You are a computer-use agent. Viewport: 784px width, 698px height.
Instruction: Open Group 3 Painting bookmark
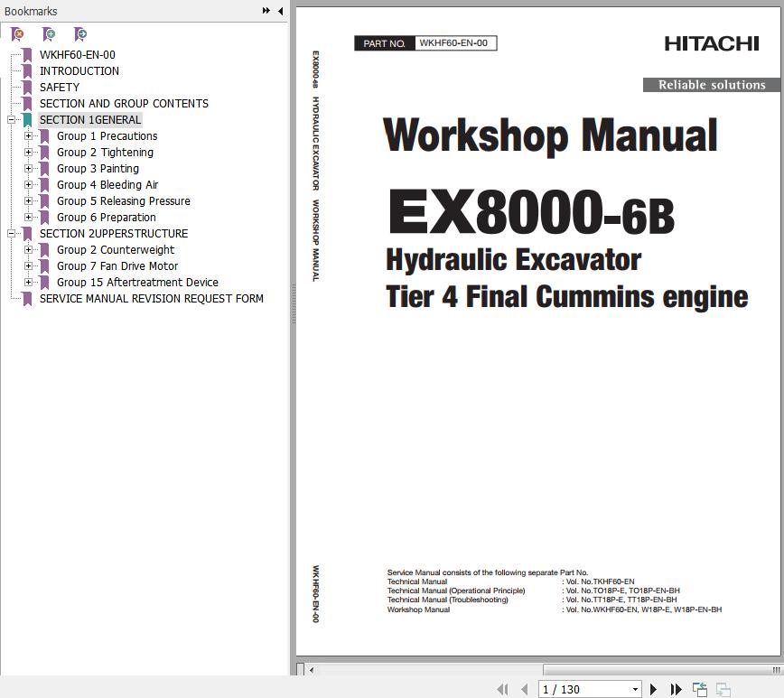[98, 169]
